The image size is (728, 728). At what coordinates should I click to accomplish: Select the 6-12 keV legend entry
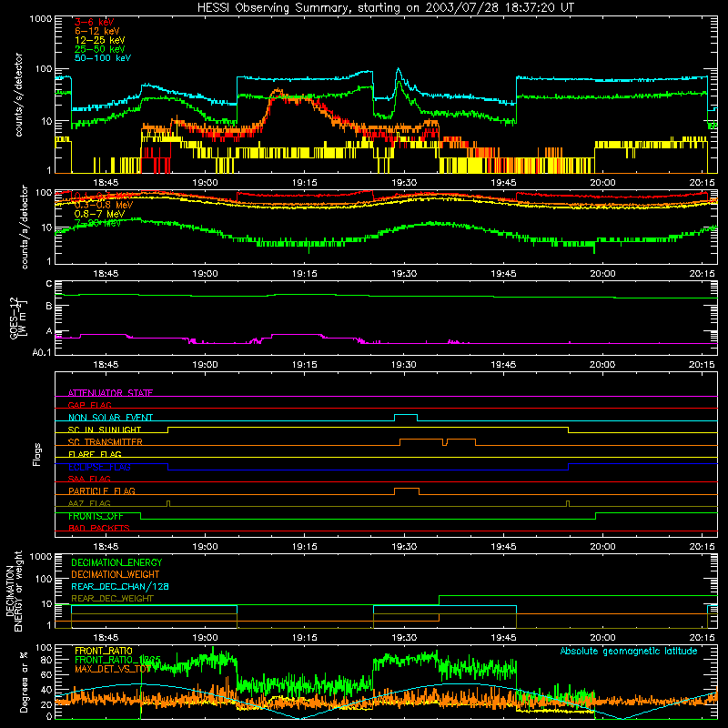tap(97, 31)
